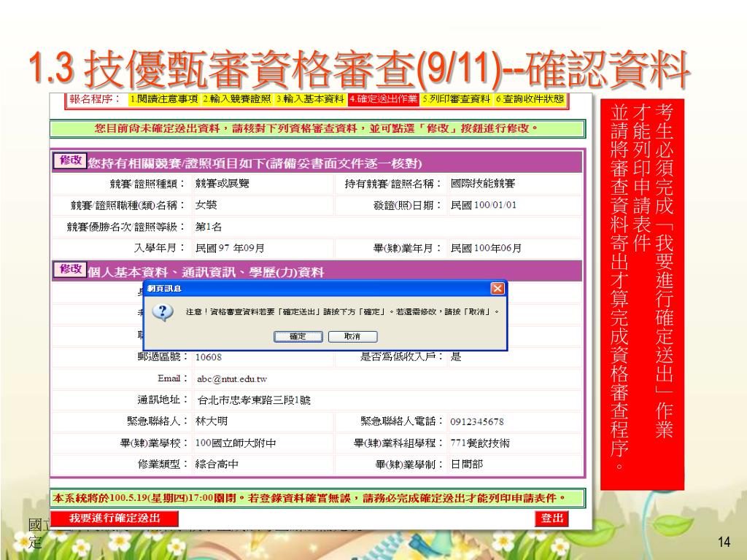The width and height of the screenshot is (747, 560).
Task: Select step 4.確定送出作業
Action: tap(383, 99)
